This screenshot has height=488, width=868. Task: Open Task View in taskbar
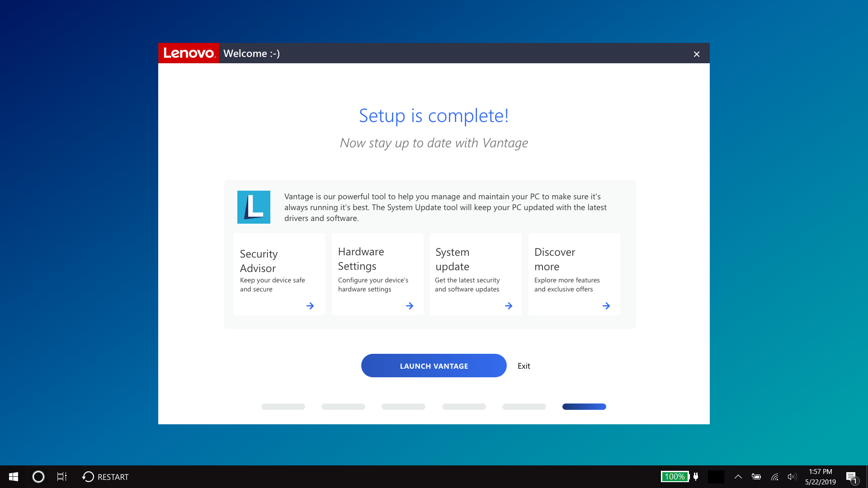click(x=62, y=477)
